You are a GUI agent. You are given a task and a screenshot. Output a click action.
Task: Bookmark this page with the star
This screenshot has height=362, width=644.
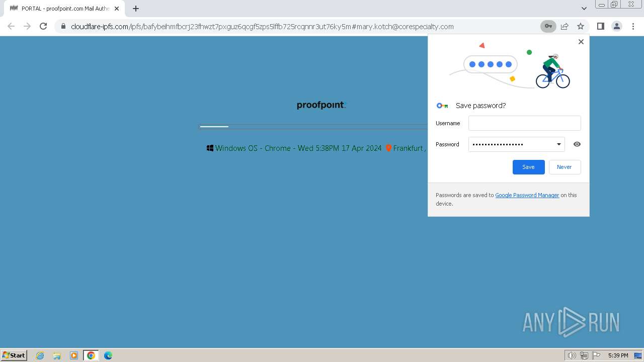tap(581, 26)
